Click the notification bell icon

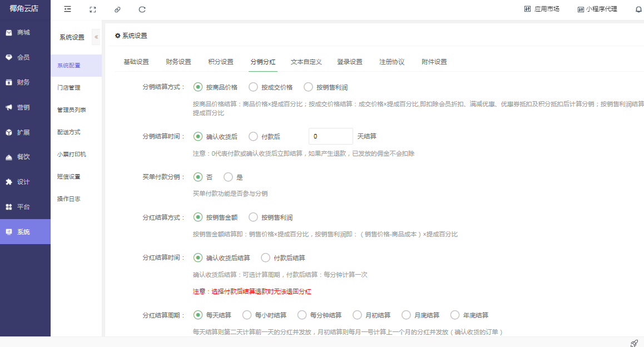coord(638,9)
